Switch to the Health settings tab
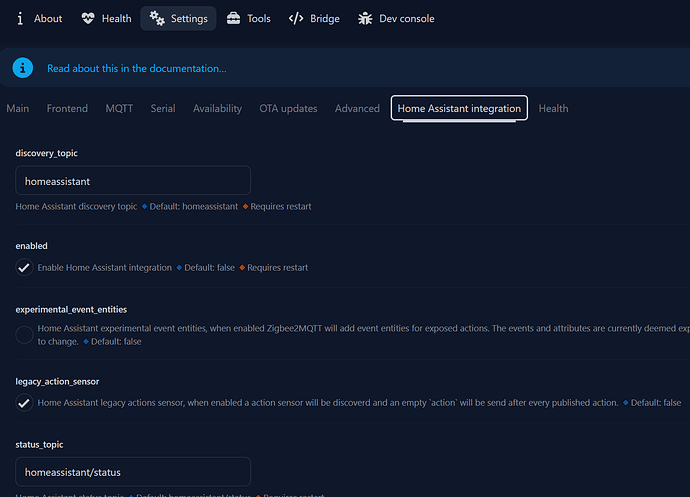 (554, 108)
